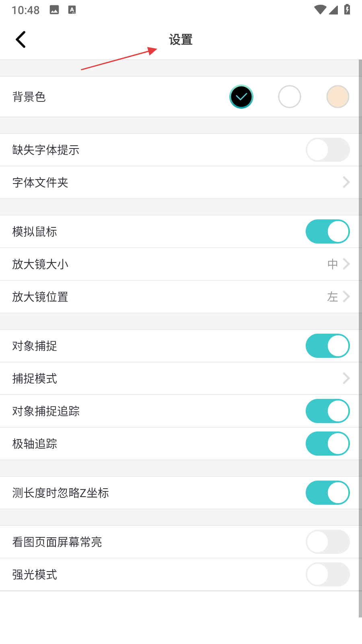Image resolution: width=362 pixels, height=644 pixels.
Task: Select the black background color
Action: pos(241,97)
